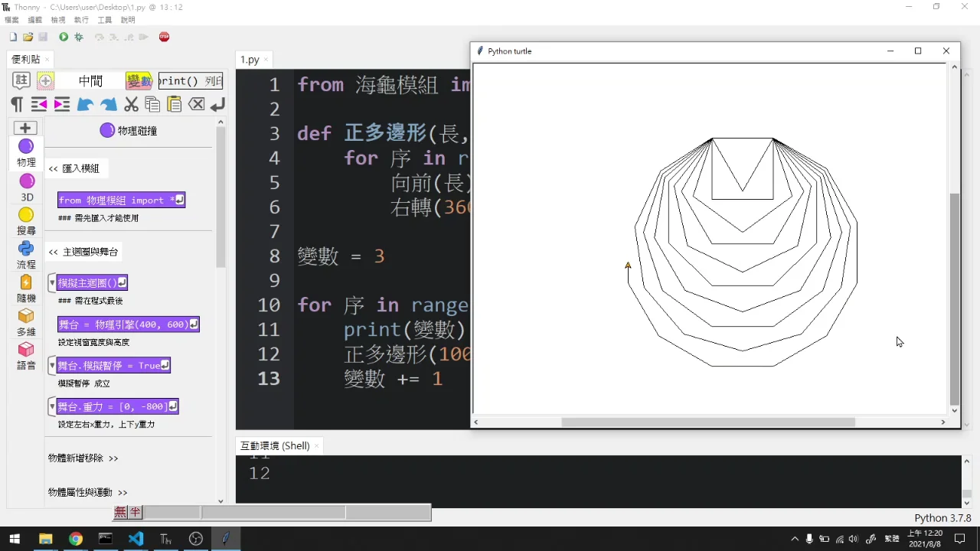Select the 搜尋 yellow circle category
Viewport: 980px width, 551px height.
coord(26,221)
